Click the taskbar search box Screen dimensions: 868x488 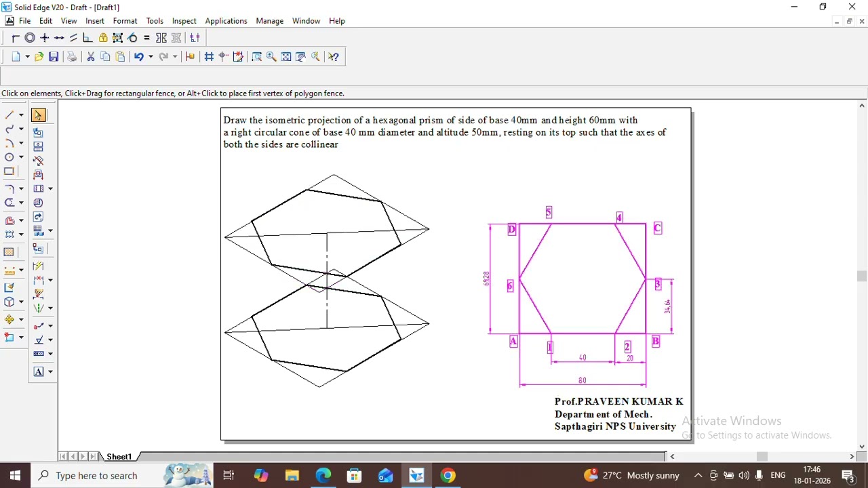click(122, 476)
